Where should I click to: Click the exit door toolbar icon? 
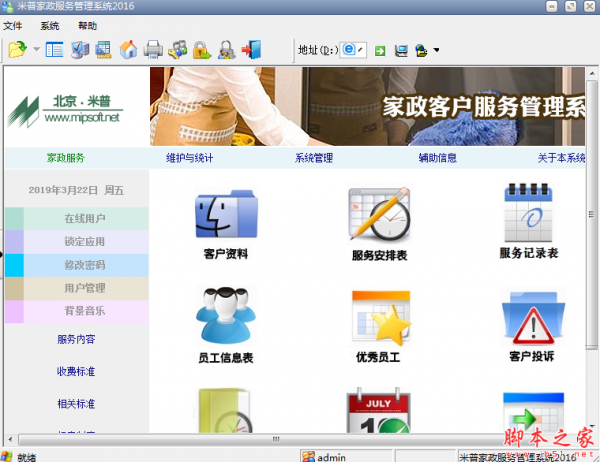click(251, 49)
